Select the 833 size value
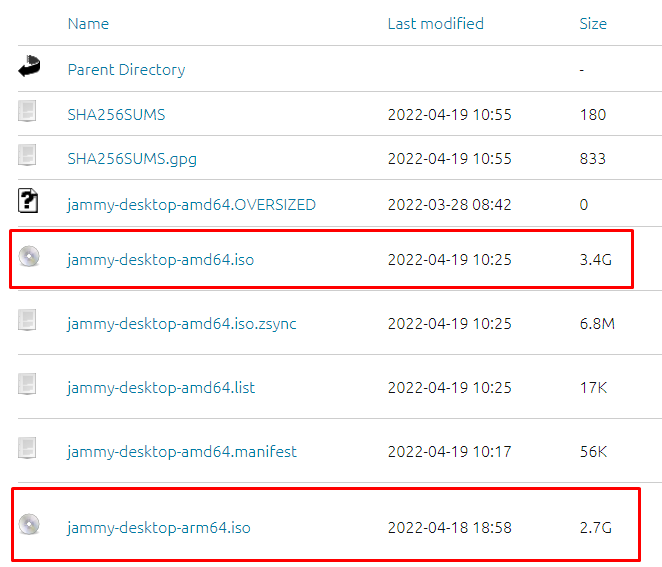The height and width of the screenshot is (567, 662). (x=593, y=159)
